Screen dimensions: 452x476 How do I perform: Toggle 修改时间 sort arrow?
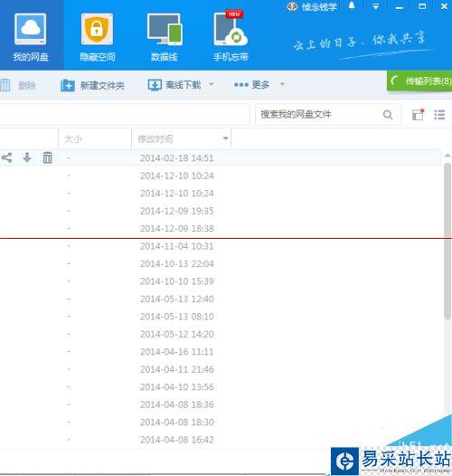coord(225,138)
